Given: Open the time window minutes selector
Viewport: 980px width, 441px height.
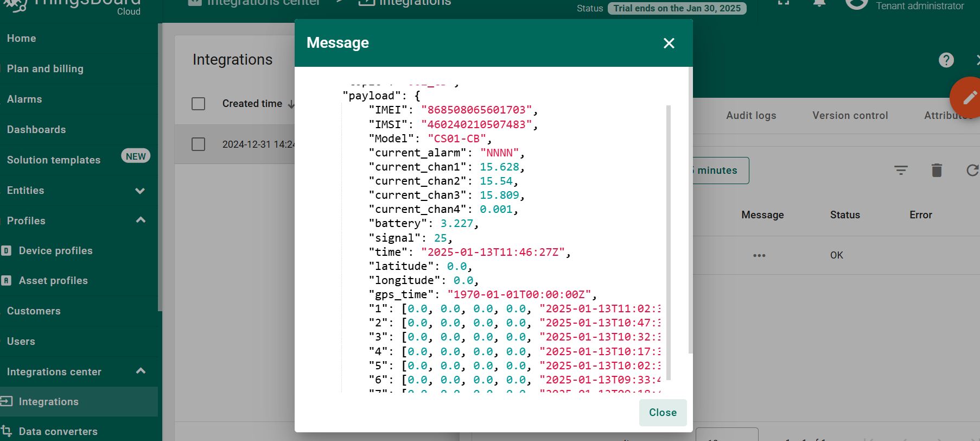Looking at the screenshot, I should coord(721,171).
